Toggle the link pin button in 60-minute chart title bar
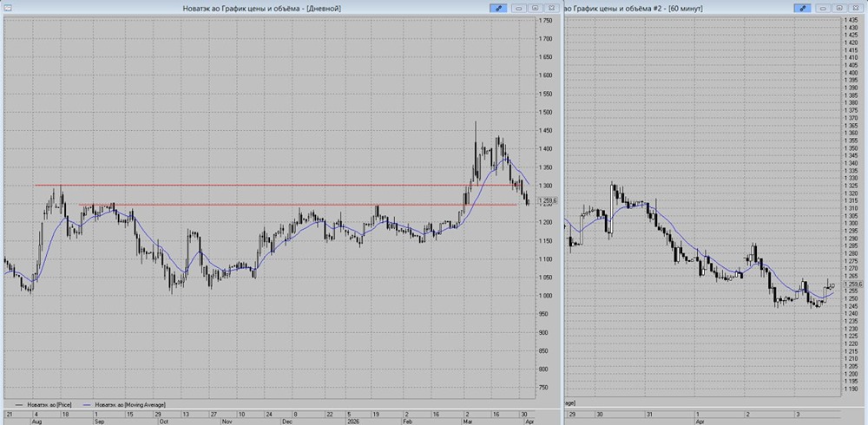This screenshot has width=868, height=425. pyautogui.click(x=802, y=8)
